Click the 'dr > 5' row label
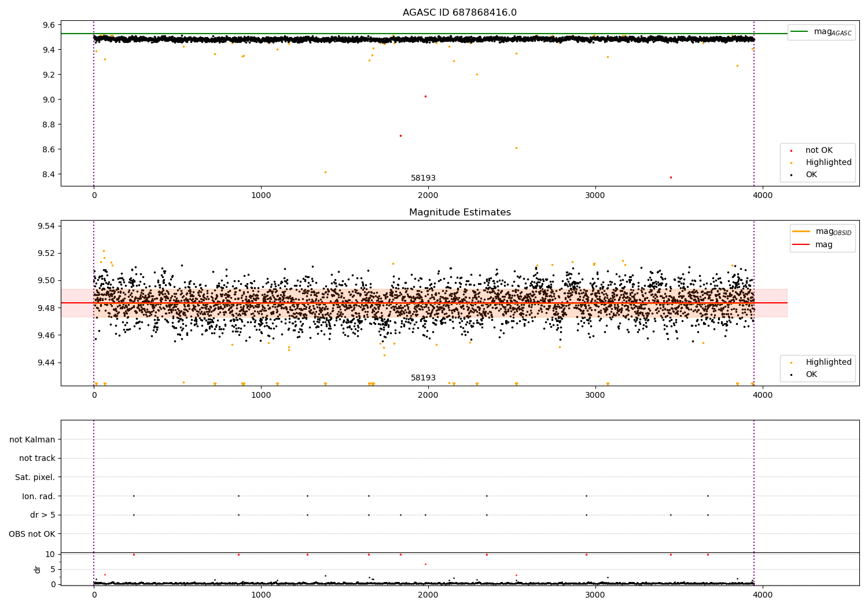 (x=43, y=515)
